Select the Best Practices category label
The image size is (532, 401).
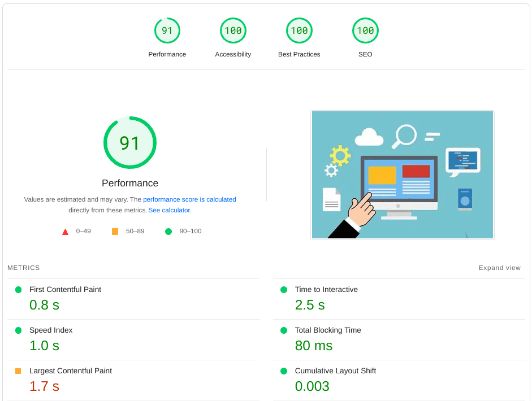(299, 54)
